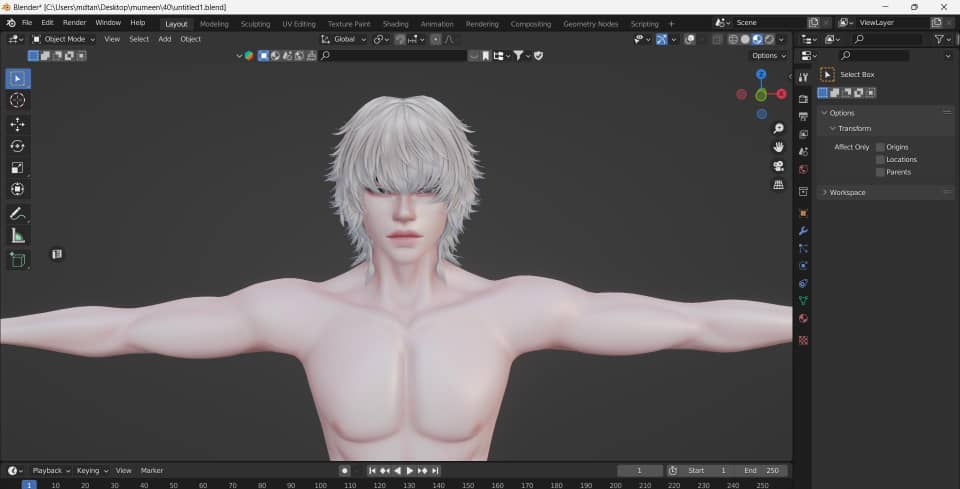
Task: Switch to the UV Editing workspace tab
Action: 299,24
